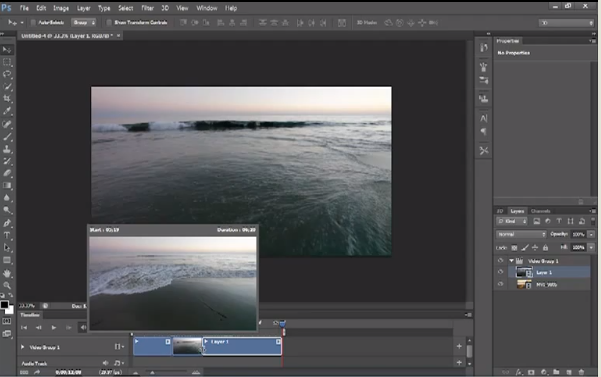601x377 pixels.
Task: Switch to the Channels tab
Action: point(540,211)
